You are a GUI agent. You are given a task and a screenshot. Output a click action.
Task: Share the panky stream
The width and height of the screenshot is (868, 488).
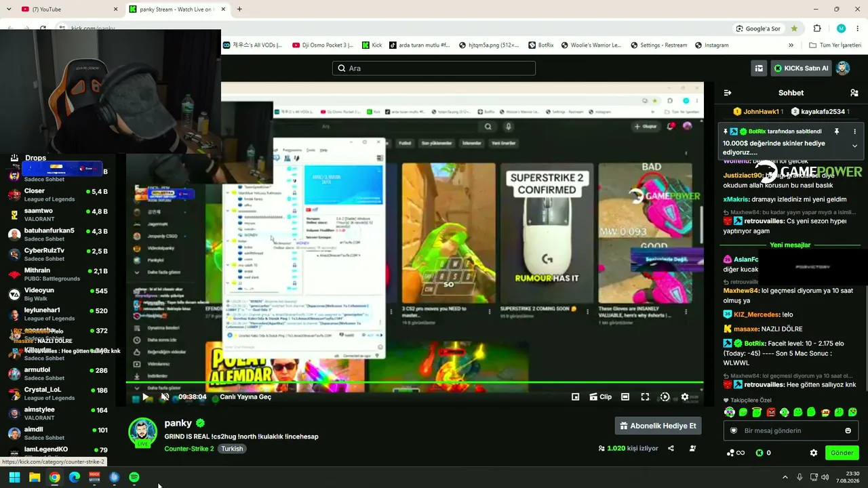(x=671, y=449)
